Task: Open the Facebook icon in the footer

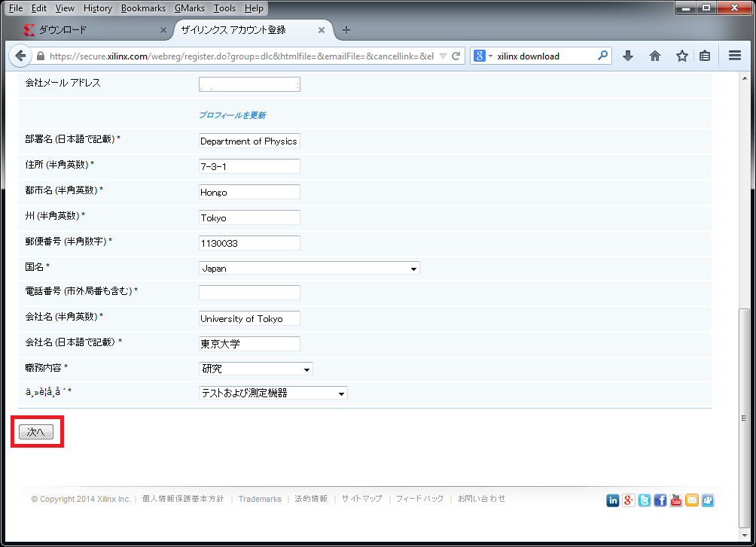Action: coord(660,500)
